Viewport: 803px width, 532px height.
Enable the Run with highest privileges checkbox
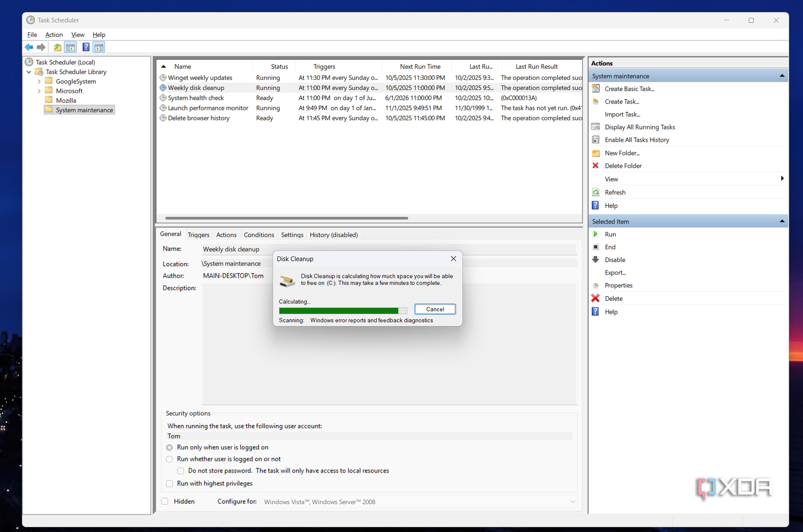[169, 483]
